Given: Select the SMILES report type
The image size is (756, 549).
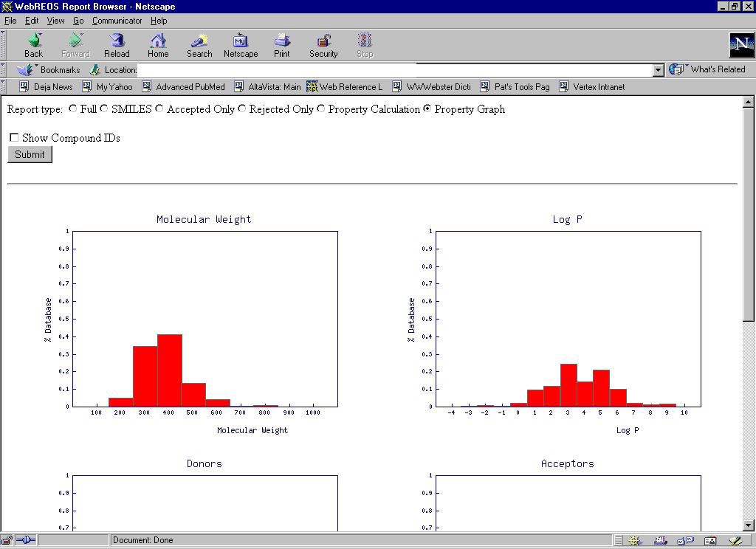Looking at the screenshot, I should coord(104,109).
